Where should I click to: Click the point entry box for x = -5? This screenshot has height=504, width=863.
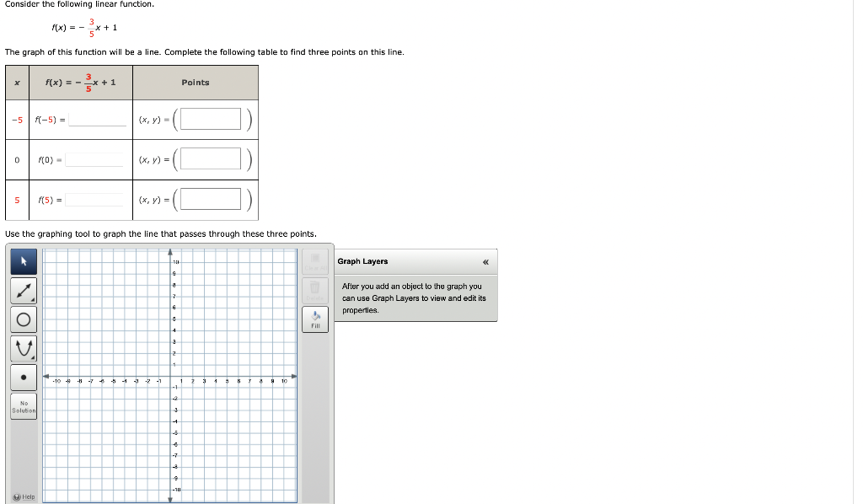[x=209, y=118]
